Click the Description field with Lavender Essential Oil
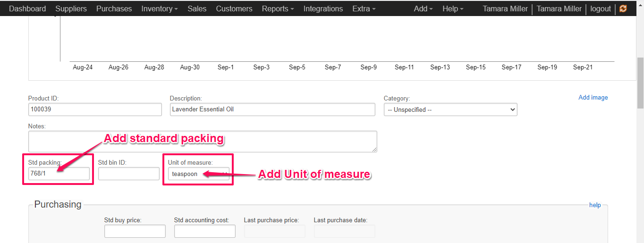Image resolution: width=644 pixels, height=243 pixels. pyautogui.click(x=272, y=109)
